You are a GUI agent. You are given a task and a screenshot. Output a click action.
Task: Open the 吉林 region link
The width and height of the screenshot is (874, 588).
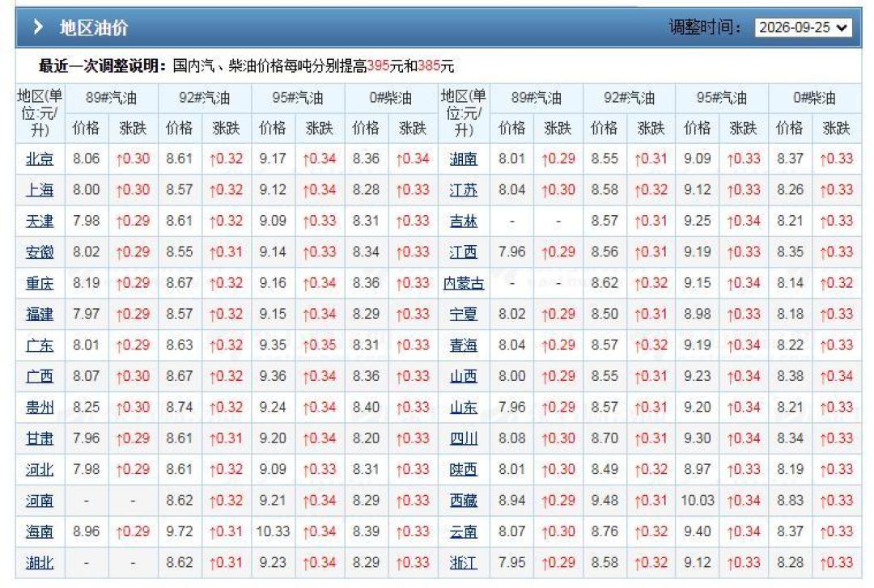point(463,221)
